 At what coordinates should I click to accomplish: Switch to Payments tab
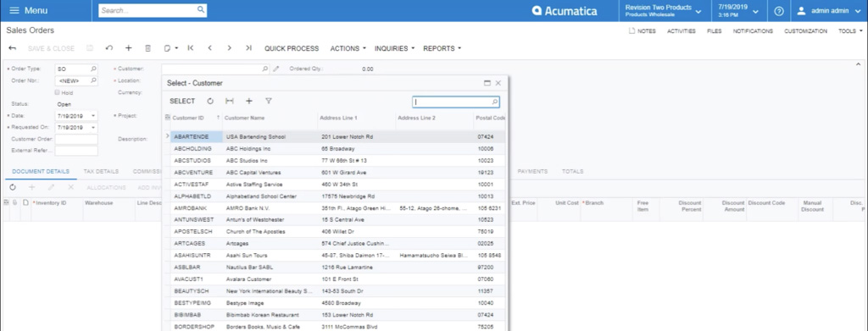coord(532,172)
